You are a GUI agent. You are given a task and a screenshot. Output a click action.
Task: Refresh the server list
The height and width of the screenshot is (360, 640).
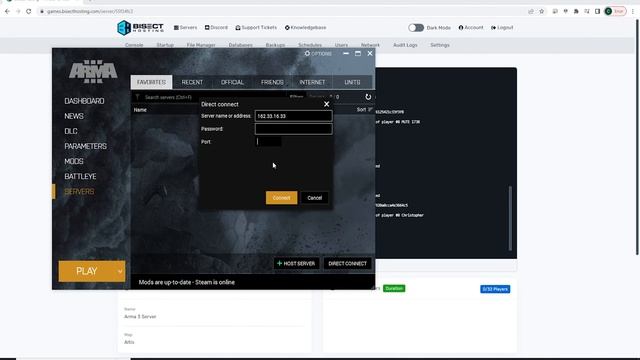pyautogui.click(x=368, y=97)
